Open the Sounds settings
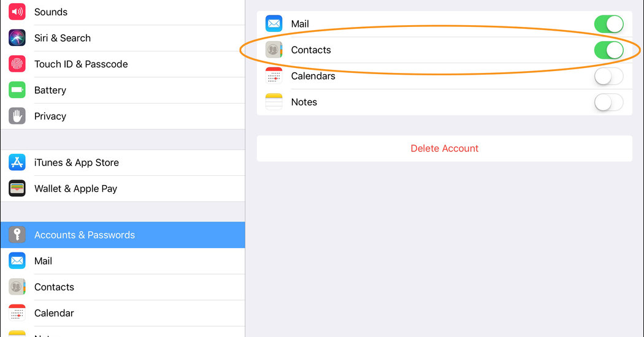This screenshot has width=644, height=337. tap(123, 12)
